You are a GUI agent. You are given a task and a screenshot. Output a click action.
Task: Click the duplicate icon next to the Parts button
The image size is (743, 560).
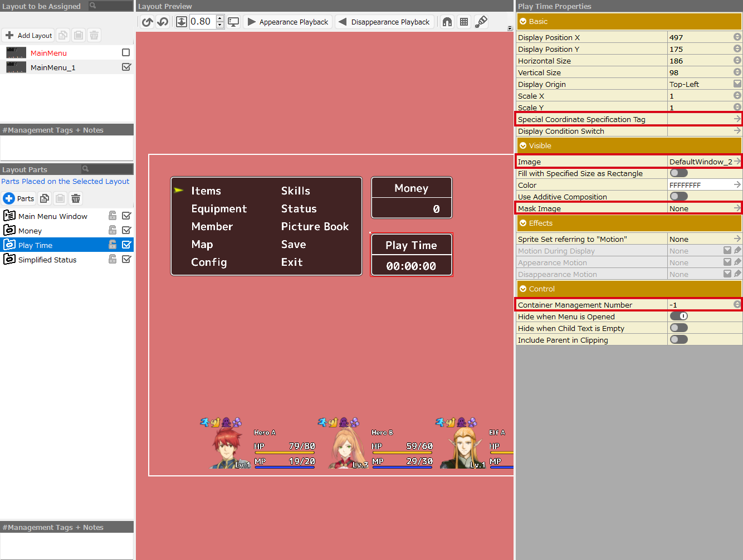[44, 198]
